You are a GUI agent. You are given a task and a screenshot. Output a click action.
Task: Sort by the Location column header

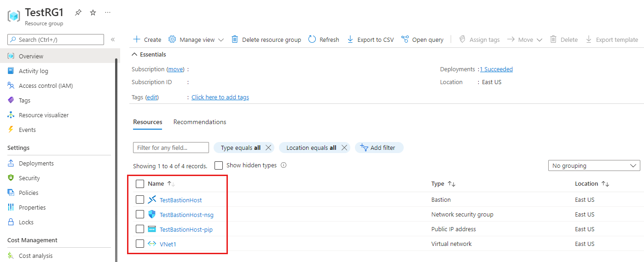pyautogui.click(x=592, y=183)
